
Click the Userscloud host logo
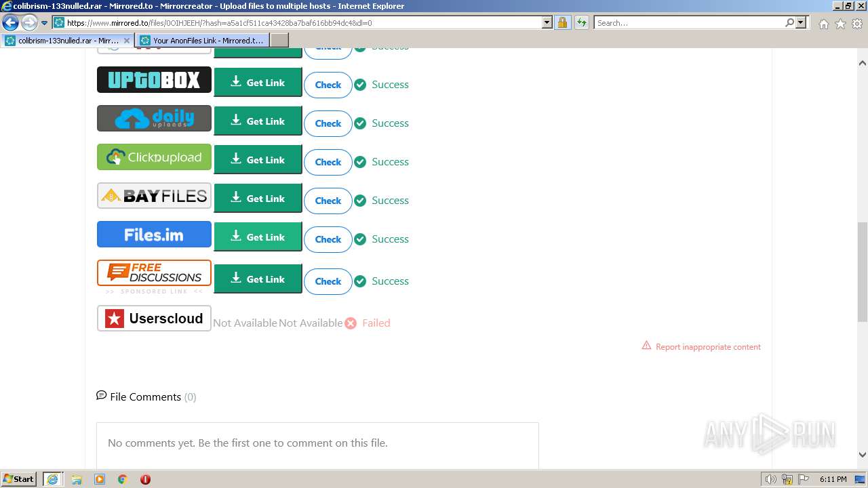point(154,319)
